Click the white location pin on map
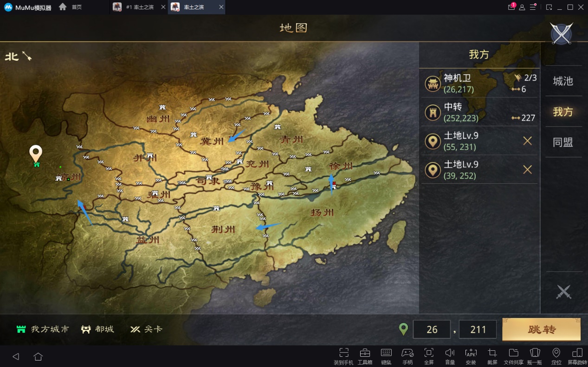The width and height of the screenshot is (588, 367). click(x=36, y=153)
